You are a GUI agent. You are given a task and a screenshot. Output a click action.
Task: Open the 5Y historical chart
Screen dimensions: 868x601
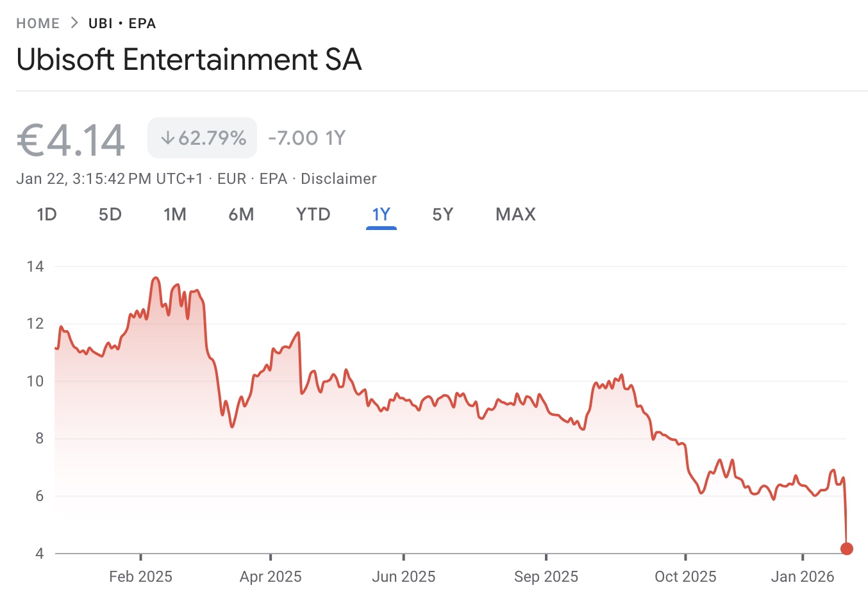pyautogui.click(x=442, y=215)
